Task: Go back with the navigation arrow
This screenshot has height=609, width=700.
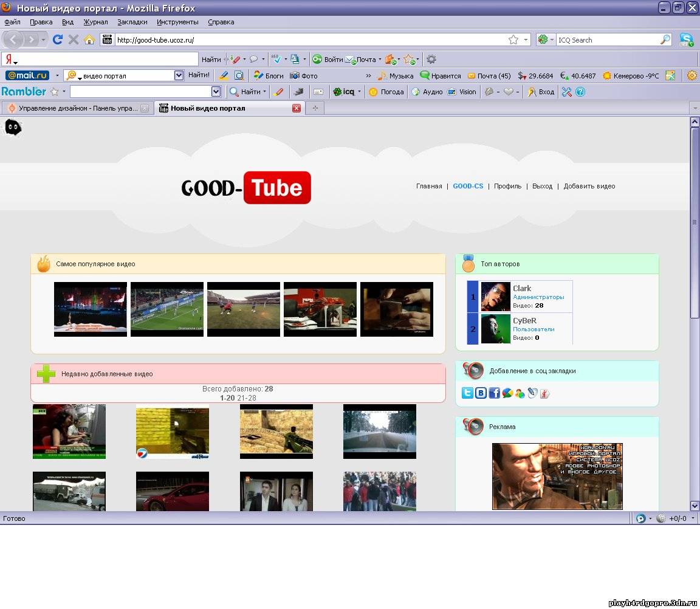Action: 13,40
